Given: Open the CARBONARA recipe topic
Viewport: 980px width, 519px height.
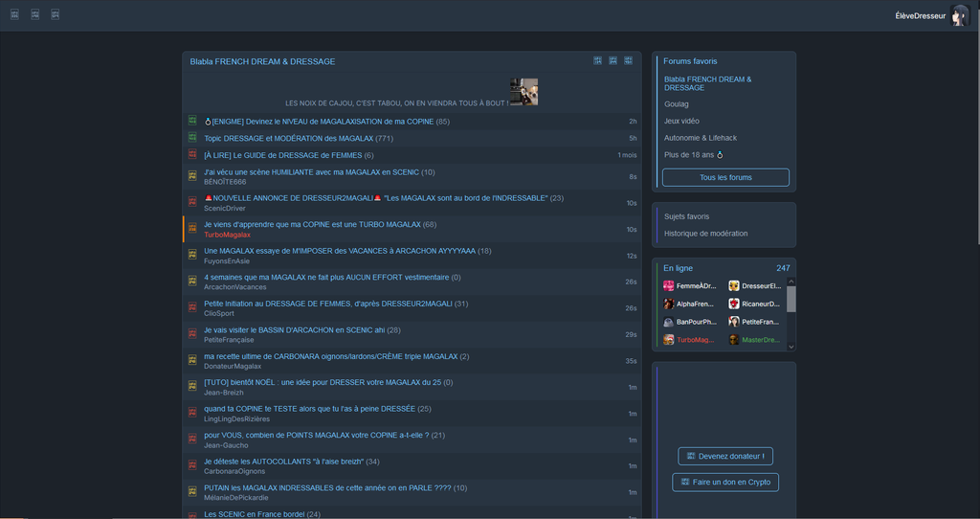Looking at the screenshot, I should 330,356.
